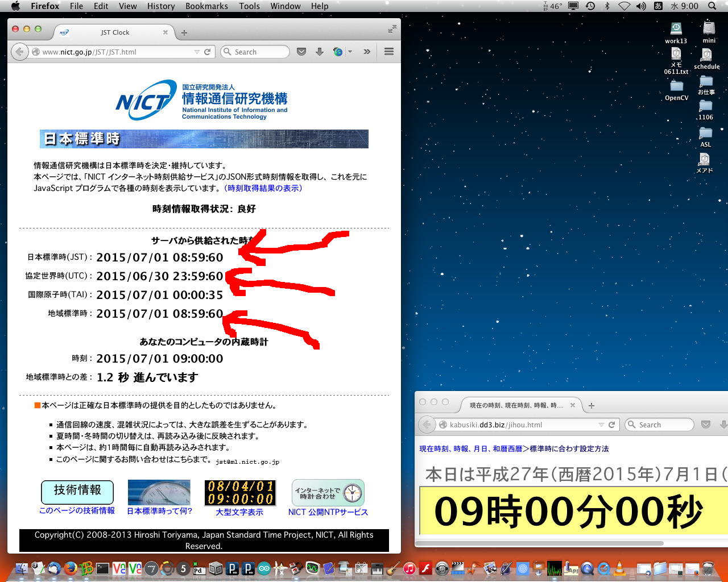Select the 現在の時刻 tab in the second window
Screen dimensions: 728x582
click(516, 405)
